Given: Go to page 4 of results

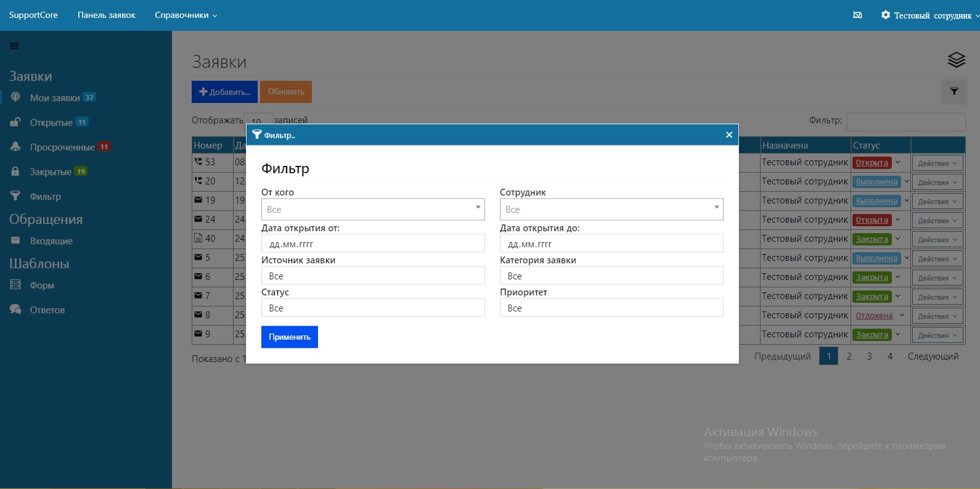Looking at the screenshot, I should [889, 356].
